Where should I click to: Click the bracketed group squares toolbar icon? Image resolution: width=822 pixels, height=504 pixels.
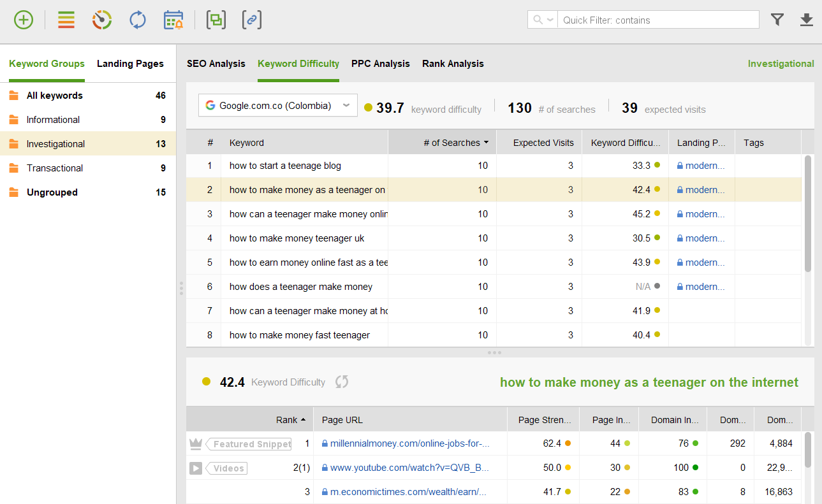(x=216, y=20)
